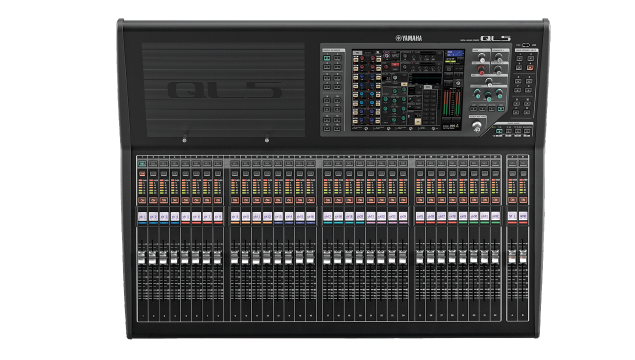This screenshot has height=360, width=635.
Task: Click the LOW EQ band key below green knobs
Action: (473, 109)
